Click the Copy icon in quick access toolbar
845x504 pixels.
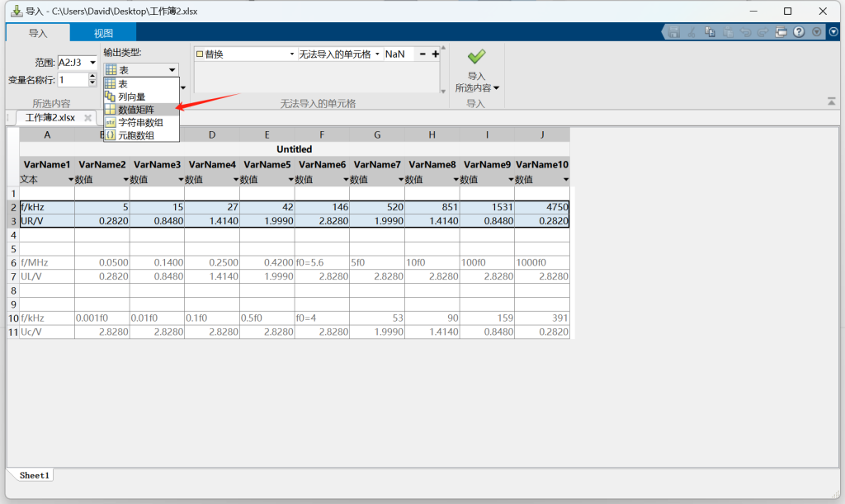point(710,32)
